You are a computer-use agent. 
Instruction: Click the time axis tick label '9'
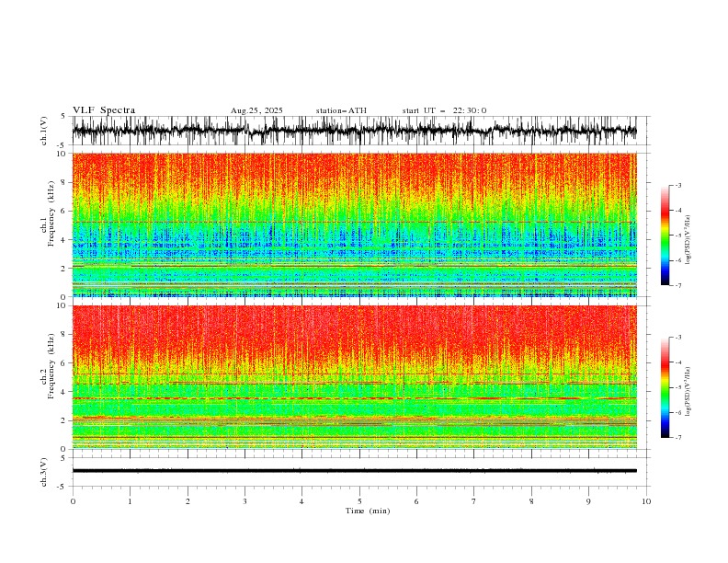588,501
